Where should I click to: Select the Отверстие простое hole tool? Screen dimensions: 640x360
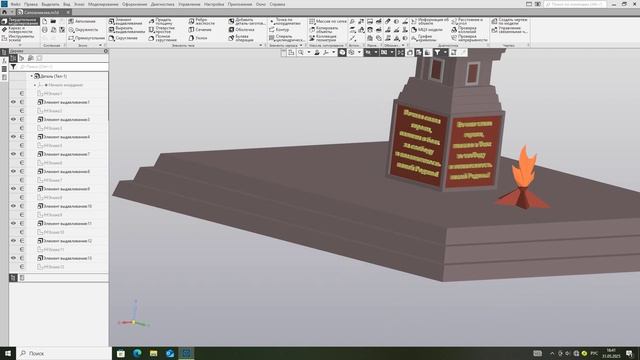coord(161,30)
